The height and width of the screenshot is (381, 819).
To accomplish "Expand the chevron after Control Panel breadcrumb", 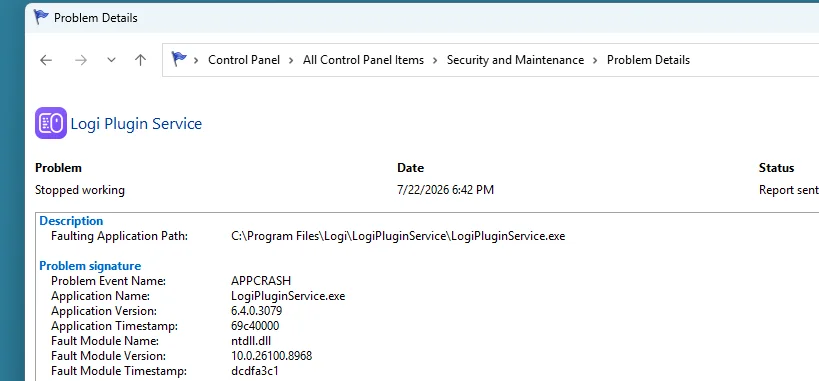I will click(291, 61).
